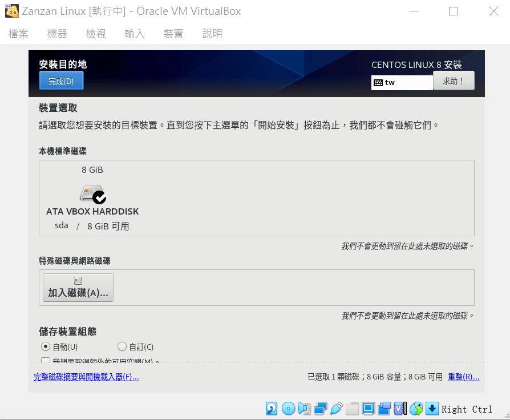
Task: Open the 檢視 menu
Action: (x=96, y=34)
